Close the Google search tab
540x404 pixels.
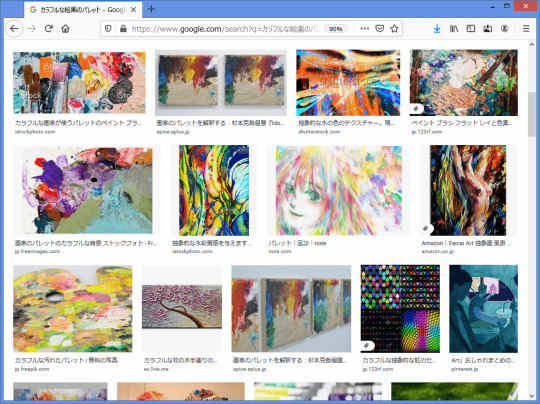tap(134, 10)
